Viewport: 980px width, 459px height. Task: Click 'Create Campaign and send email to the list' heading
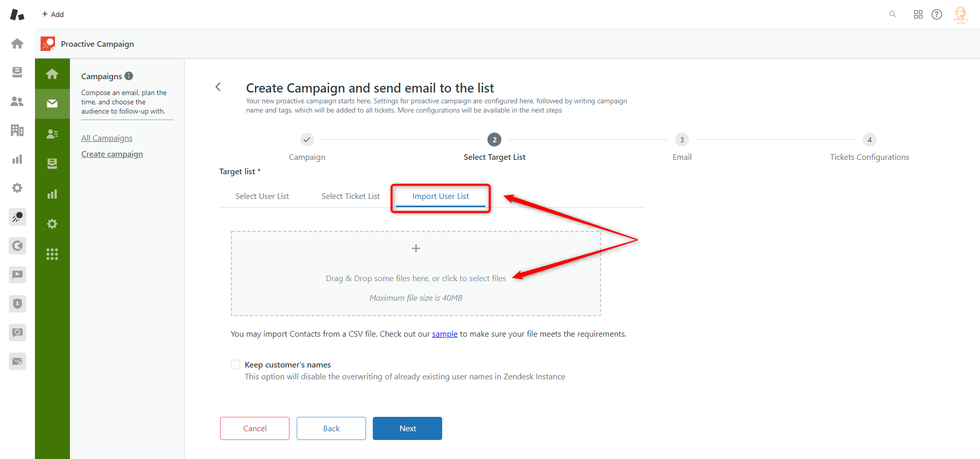[x=370, y=88]
